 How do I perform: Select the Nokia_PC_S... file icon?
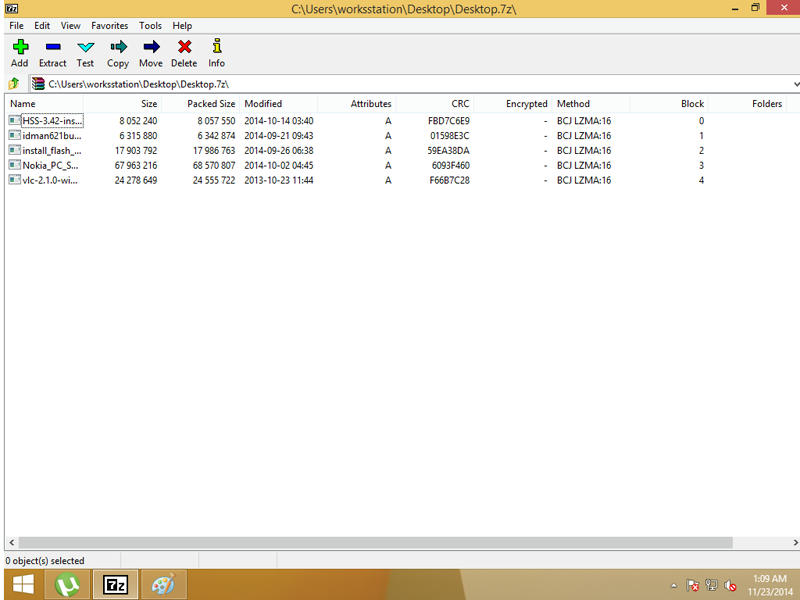[15, 165]
